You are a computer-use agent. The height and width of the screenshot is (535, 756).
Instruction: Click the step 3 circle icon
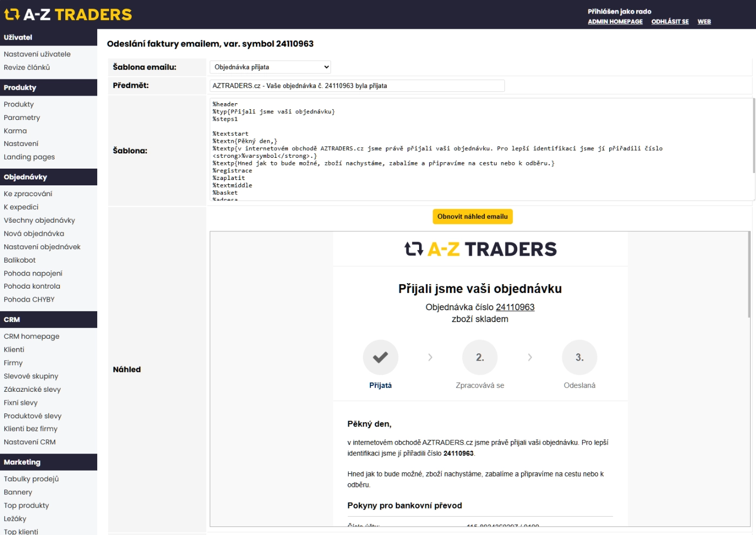click(579, 357)
